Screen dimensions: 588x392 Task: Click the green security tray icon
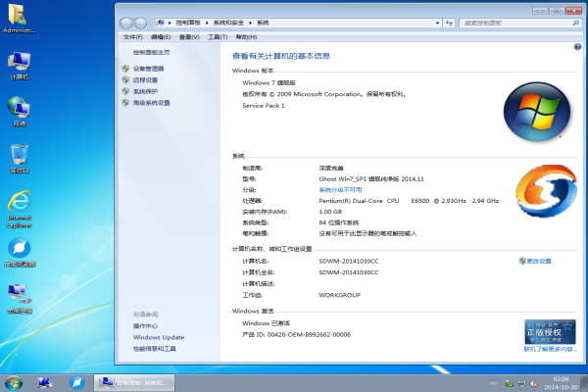[x=510, y=383]
